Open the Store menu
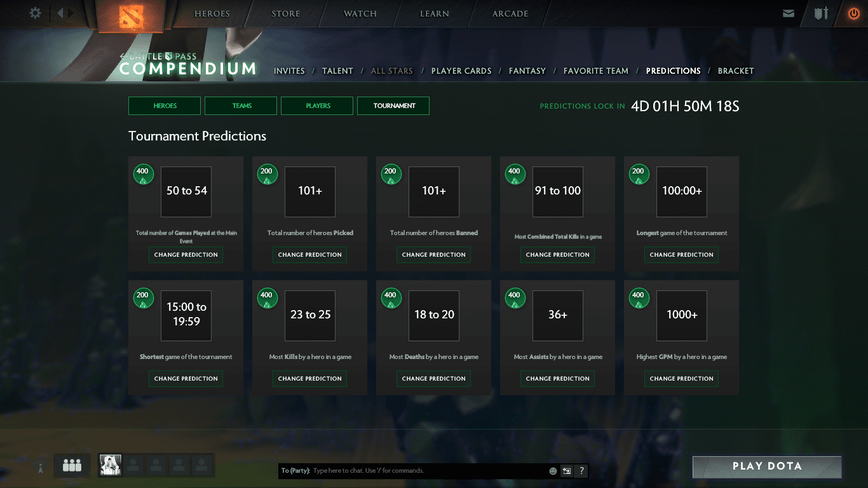 pos(285,14)
